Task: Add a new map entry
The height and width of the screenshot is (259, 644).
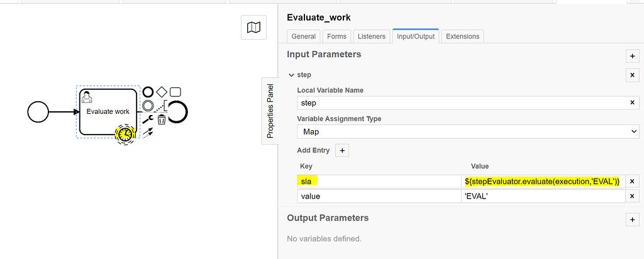Action: pos(342,151)
